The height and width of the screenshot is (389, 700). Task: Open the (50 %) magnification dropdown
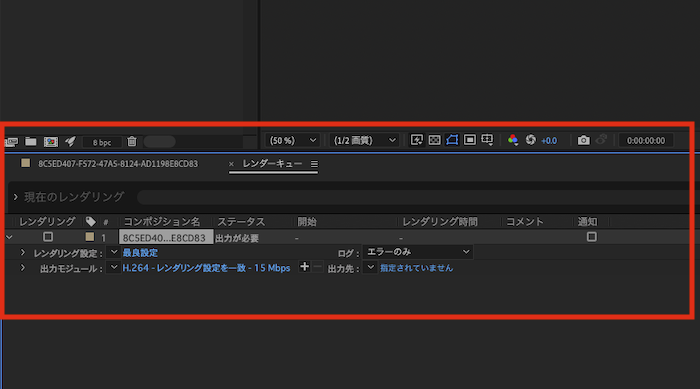tap(292, 140)
